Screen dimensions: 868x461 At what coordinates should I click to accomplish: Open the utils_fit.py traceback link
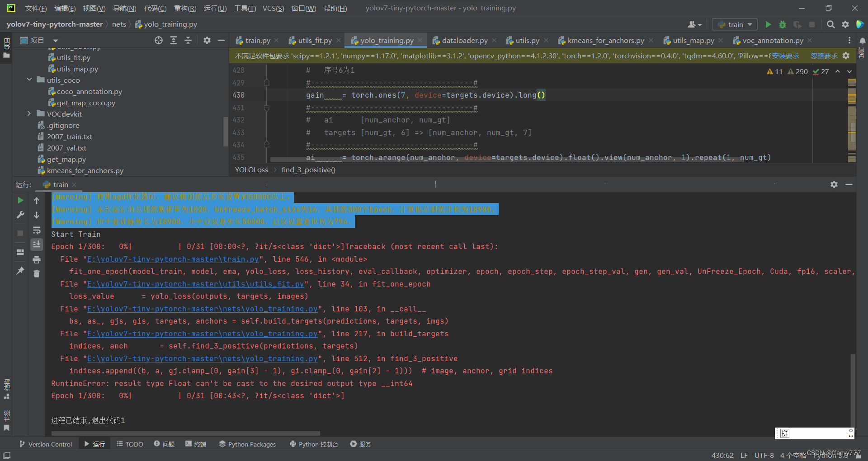(x=195, y=284)
